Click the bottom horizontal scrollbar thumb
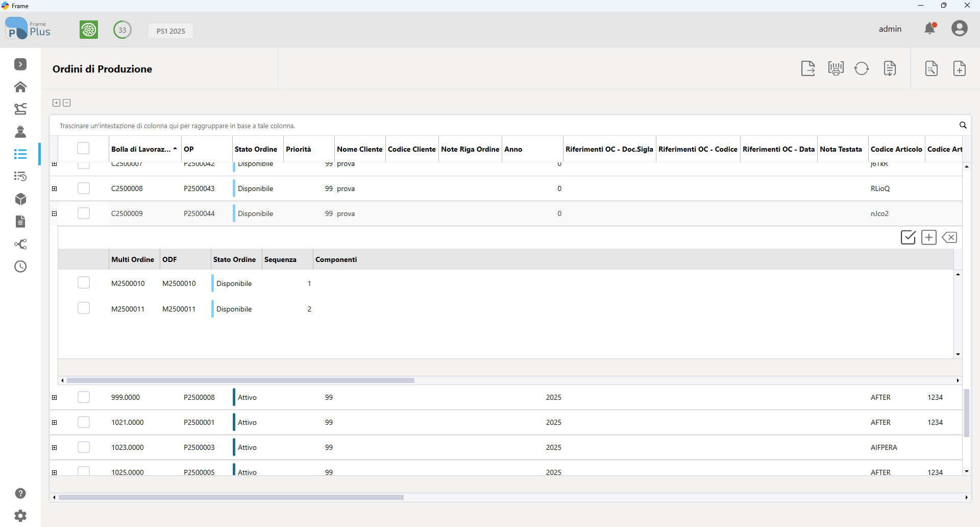Image resolution: width=980 pixels, height=527 pixels. coord(231,497)
